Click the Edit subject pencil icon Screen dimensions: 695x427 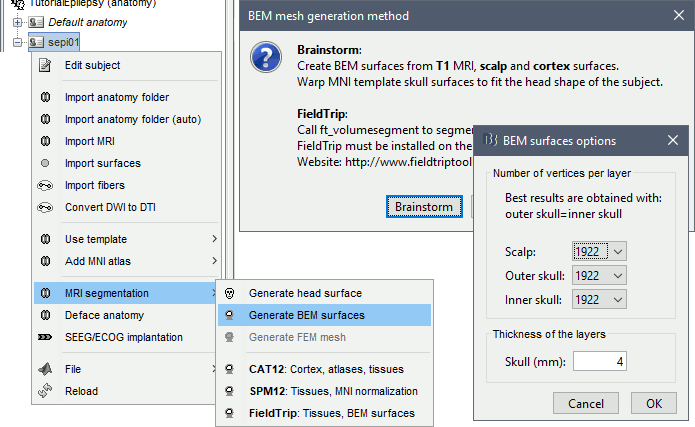click(x=45, y=66)
